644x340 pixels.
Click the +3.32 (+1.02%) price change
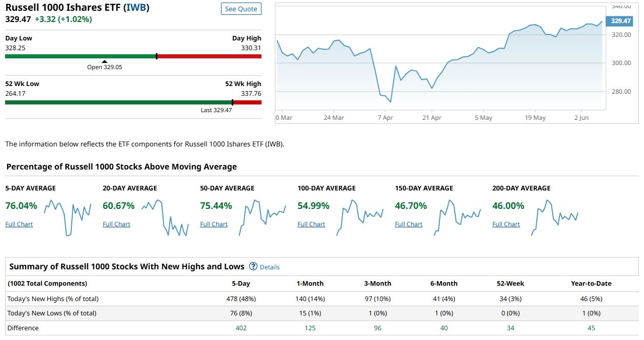[x=63, y=19]
